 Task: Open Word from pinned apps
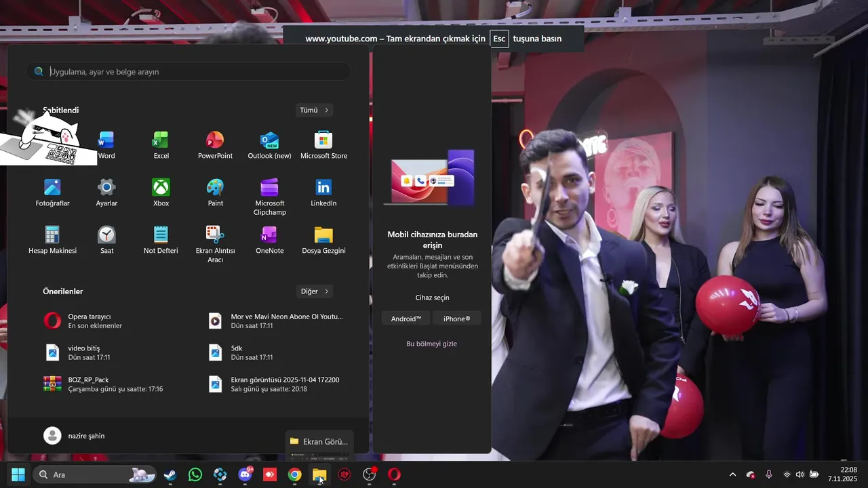106,146
